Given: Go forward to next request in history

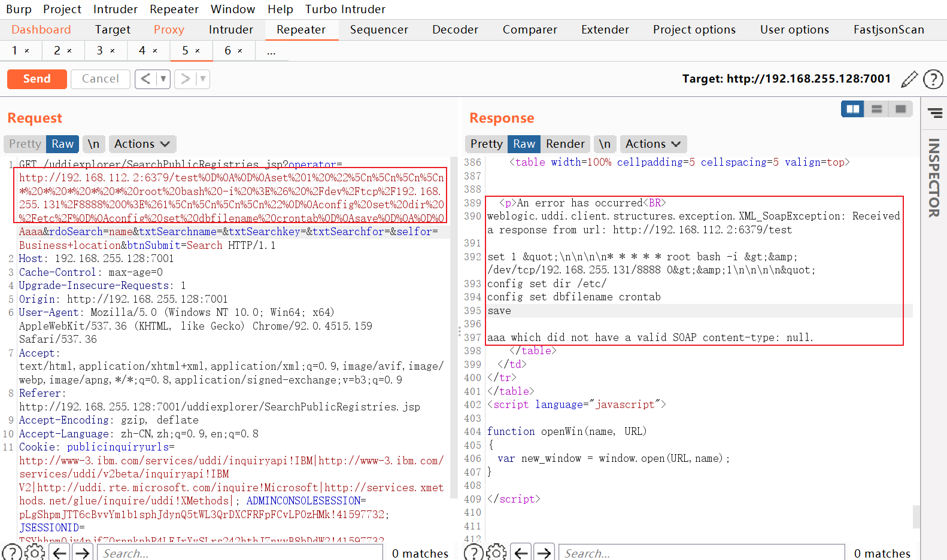Looking at the screenshot, I should coord(186,79).
